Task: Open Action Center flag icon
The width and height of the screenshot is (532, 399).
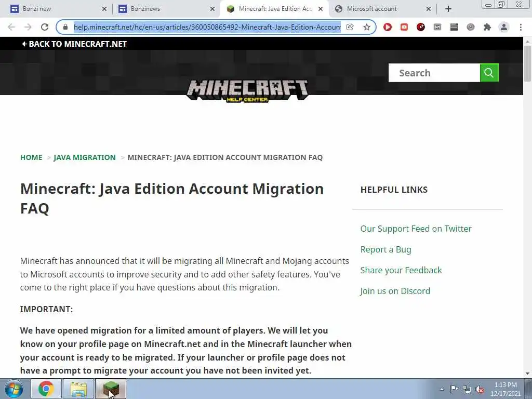Action: coord(454,389)
